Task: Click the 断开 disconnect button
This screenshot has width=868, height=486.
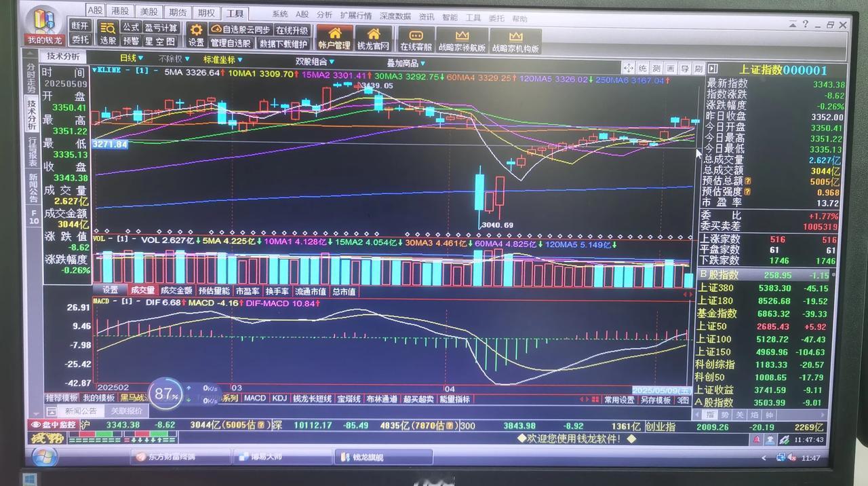Action: click(80, 25)
